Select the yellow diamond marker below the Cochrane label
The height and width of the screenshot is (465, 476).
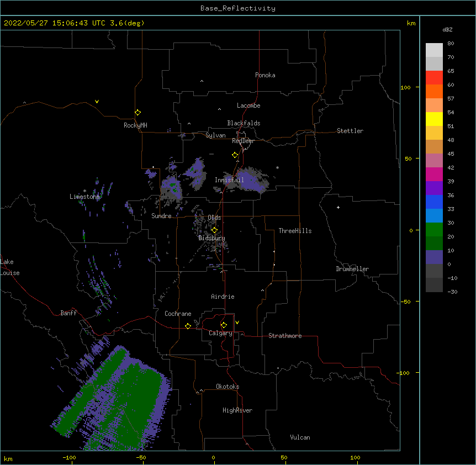(x=188, y=326)
